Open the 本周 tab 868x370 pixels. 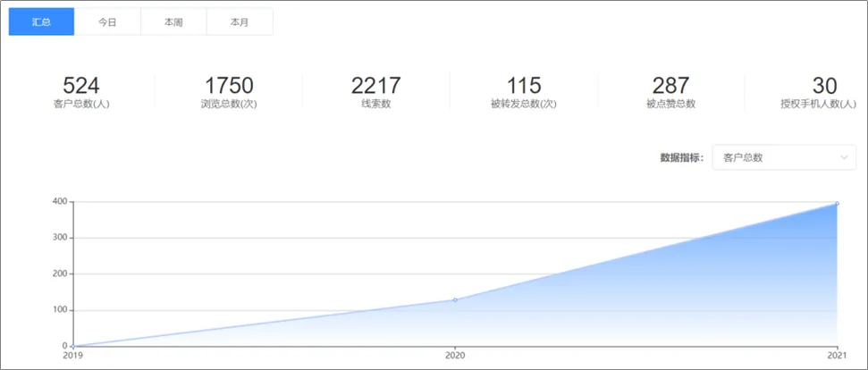173,22
